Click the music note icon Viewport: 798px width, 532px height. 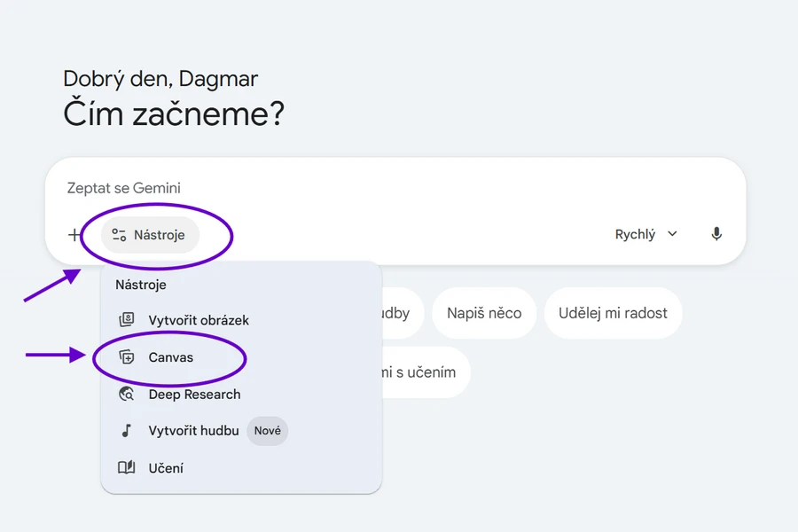click(127, 431)
